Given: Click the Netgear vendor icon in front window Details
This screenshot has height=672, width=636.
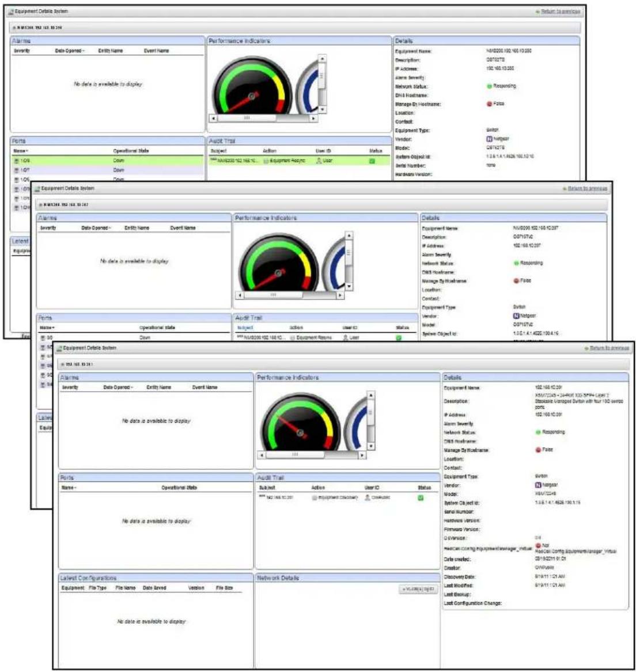Looking at the screenshot, I should click(538, 485).
